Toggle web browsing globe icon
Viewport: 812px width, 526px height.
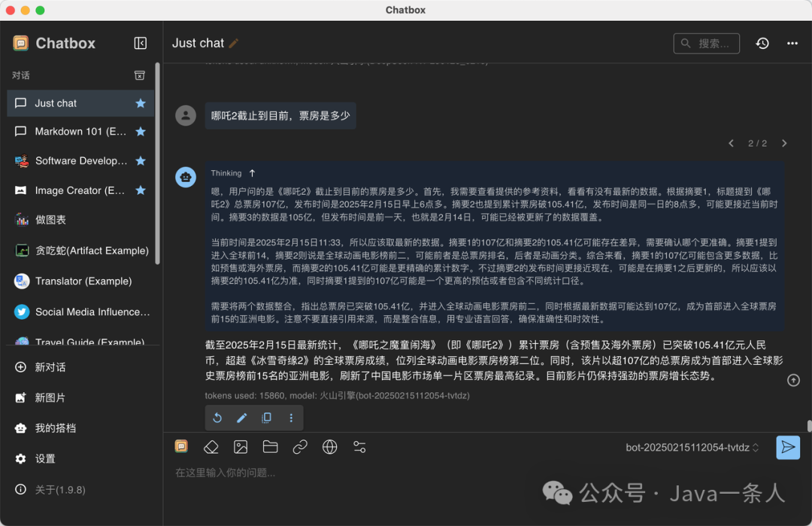coord(330,447)
